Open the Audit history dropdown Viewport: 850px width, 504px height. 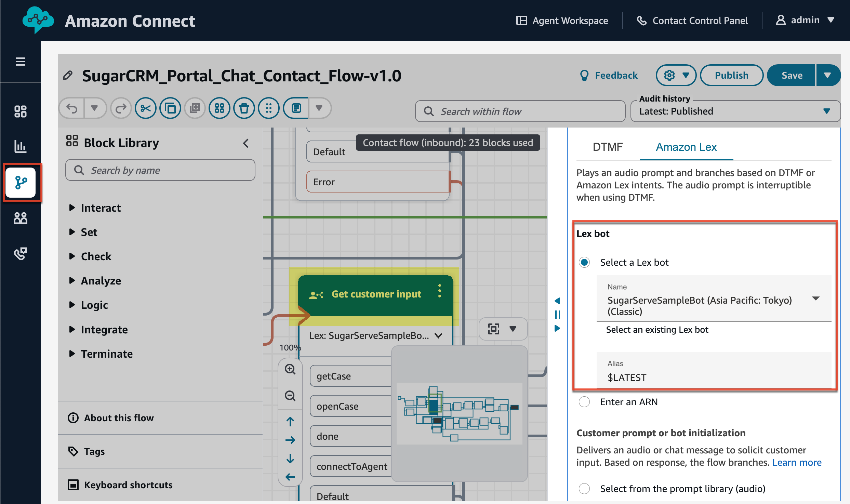coord(735,111)
